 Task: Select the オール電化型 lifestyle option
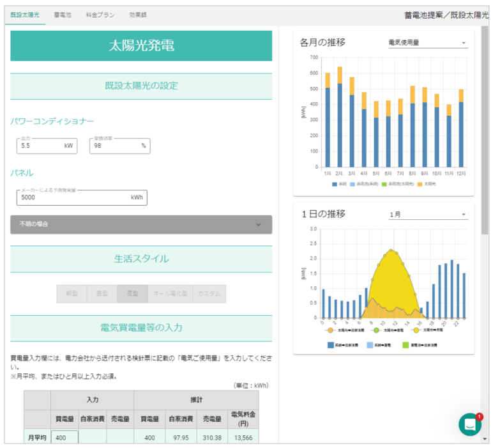[x=170, y=293]
